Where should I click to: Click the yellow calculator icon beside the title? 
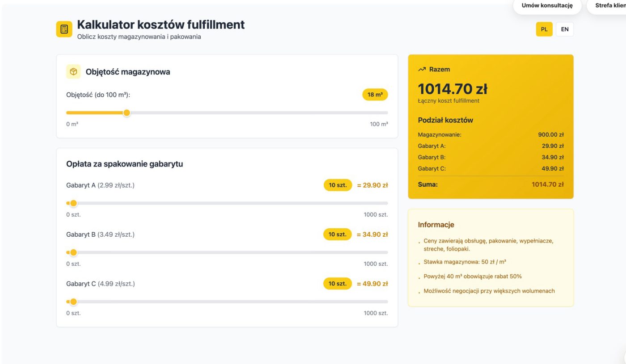pos(64,29)
